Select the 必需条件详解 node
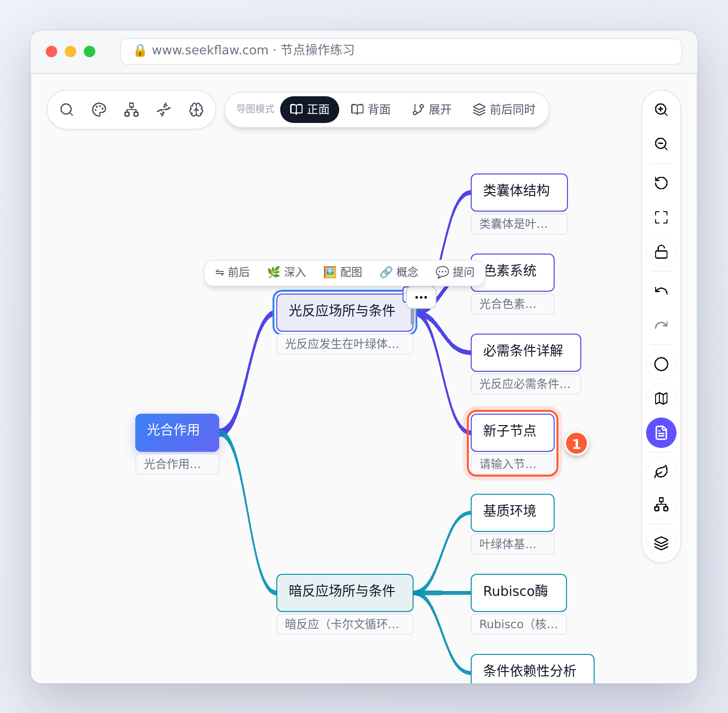 point(526,353)
